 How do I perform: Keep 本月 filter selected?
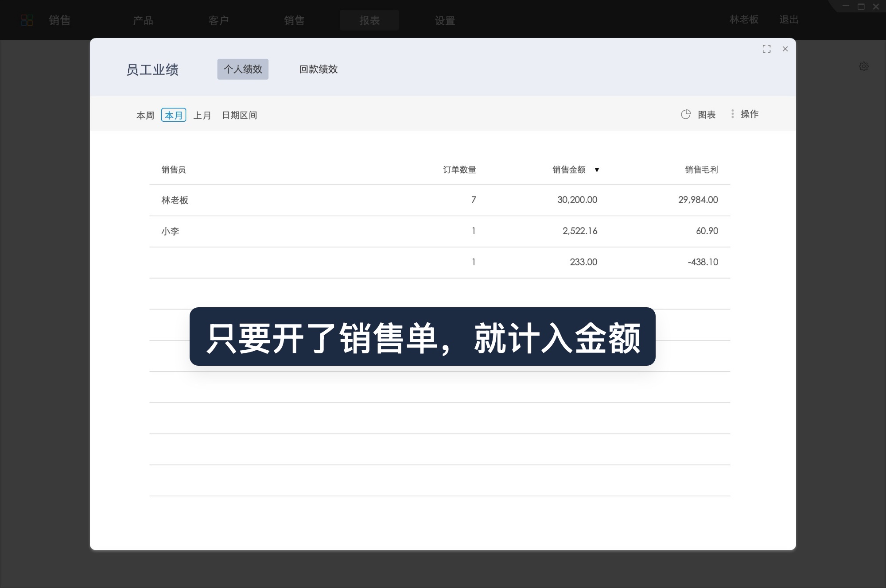tap(174, 115)
